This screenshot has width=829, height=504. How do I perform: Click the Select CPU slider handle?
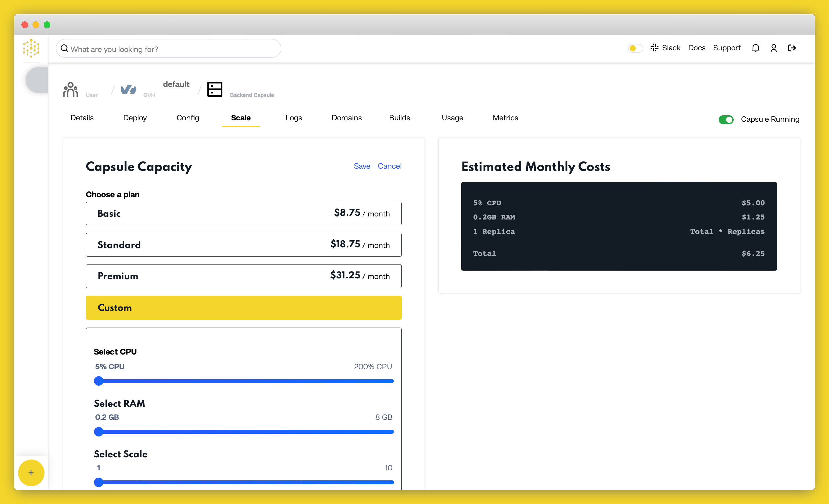(x=99, y=381)
